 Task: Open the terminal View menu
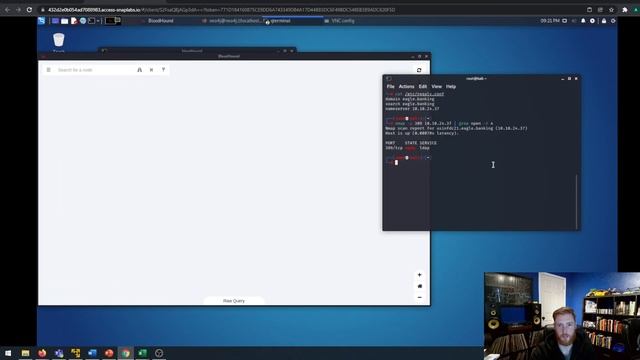437,87
